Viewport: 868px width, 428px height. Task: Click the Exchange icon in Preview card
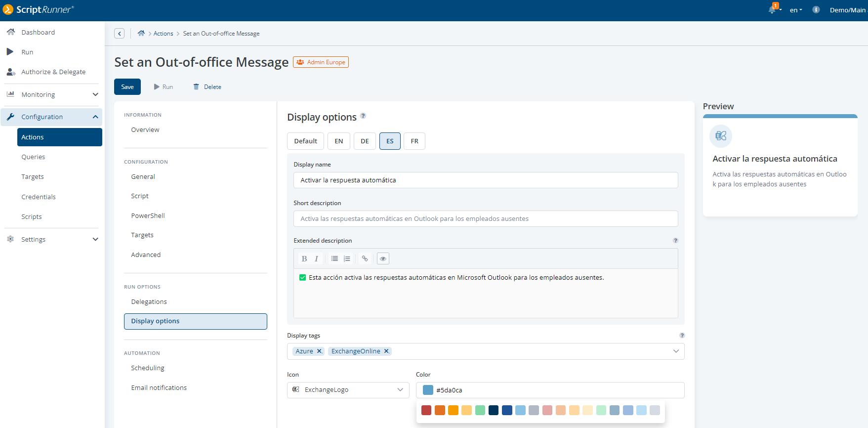(x=721, y=136)
